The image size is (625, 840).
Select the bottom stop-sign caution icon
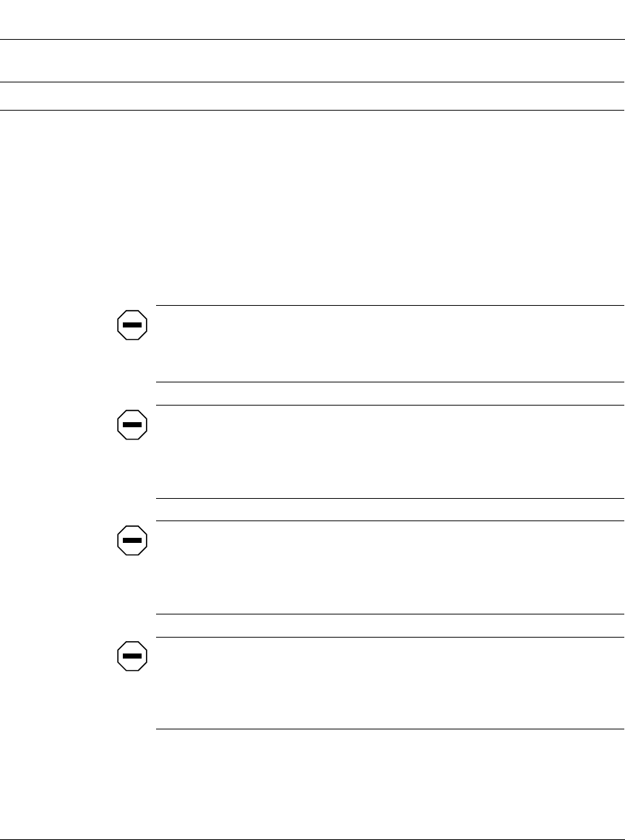pyautogui.click(x=132, y=656)
